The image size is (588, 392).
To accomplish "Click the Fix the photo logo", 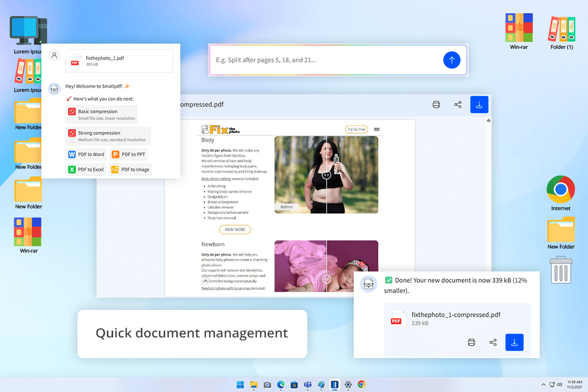I will point(220,130).
